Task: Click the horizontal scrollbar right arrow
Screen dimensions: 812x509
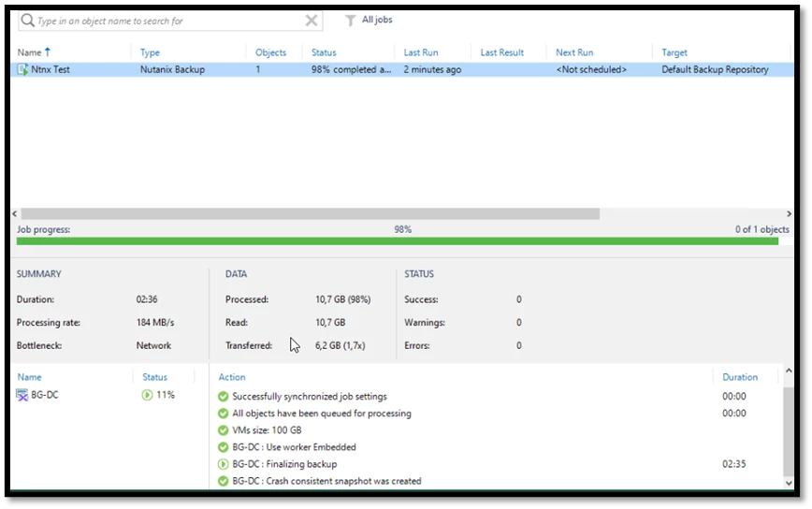Action: (789, 214)
